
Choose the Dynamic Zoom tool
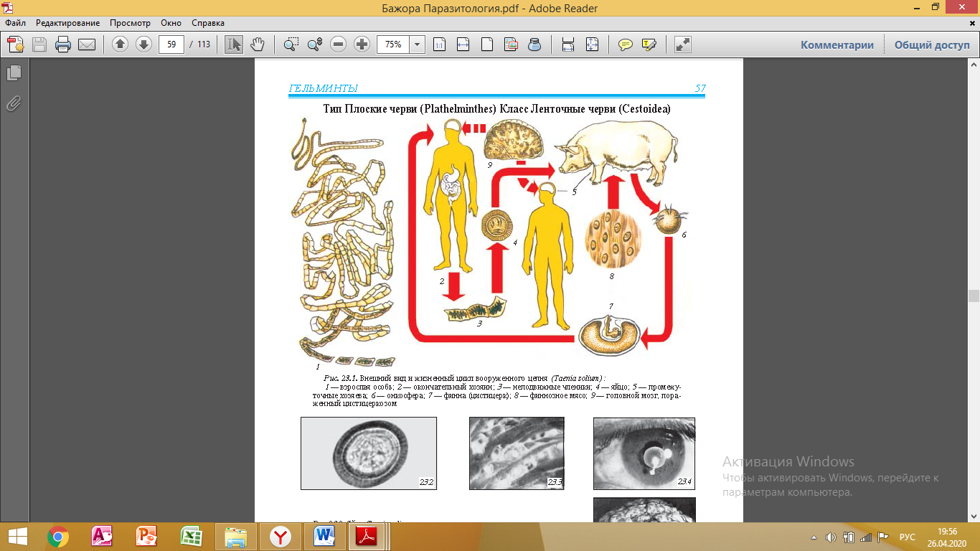tap(314, 44)
